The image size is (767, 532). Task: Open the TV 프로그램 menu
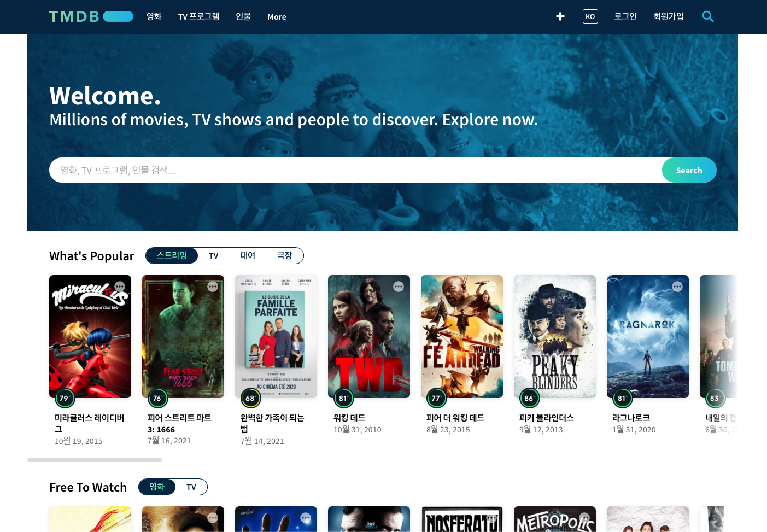point(199,16)
